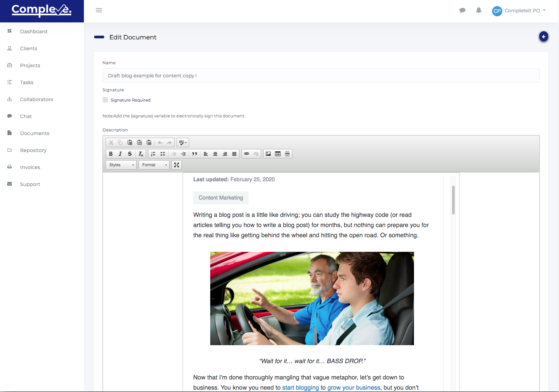Open Repository in sidebar
559x392 pixels.
click(33, 150)
